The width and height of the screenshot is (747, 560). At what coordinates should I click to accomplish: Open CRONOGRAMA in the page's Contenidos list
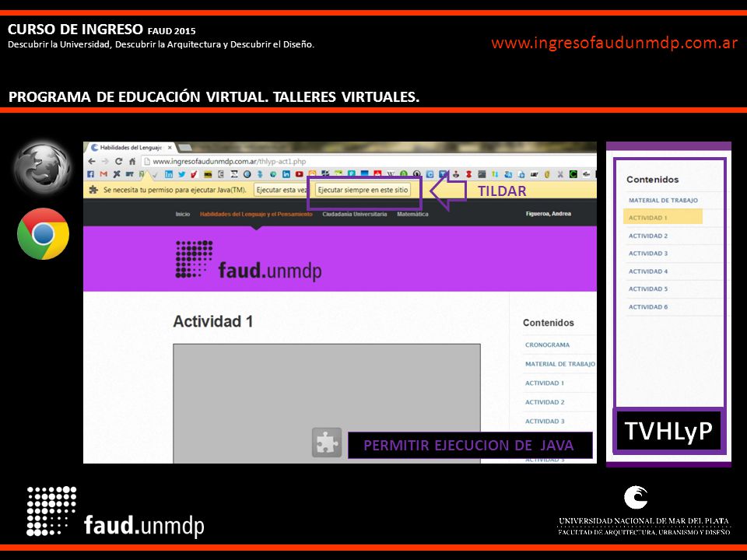coord(547,345)
